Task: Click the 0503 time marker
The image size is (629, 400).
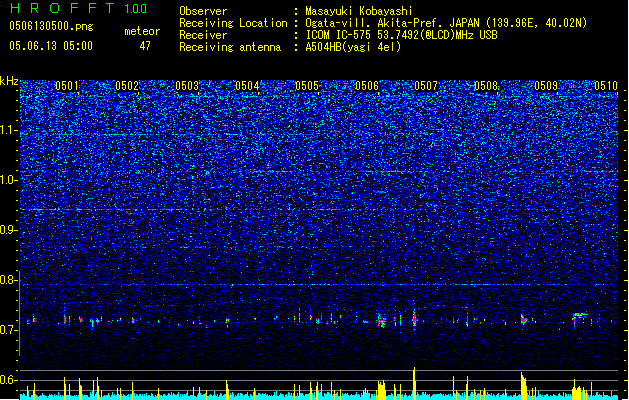Action: point(187,86)
